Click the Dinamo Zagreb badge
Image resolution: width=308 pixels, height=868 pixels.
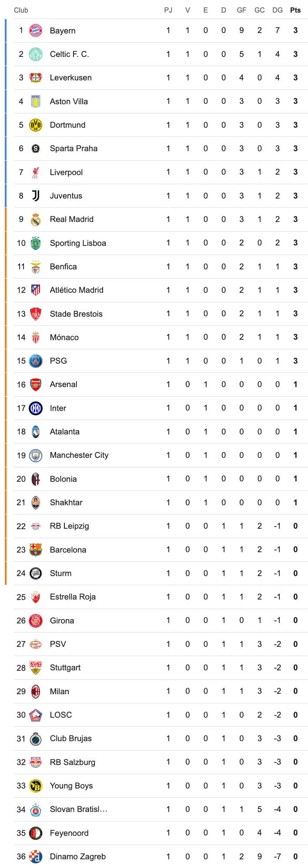pos(36,857)
